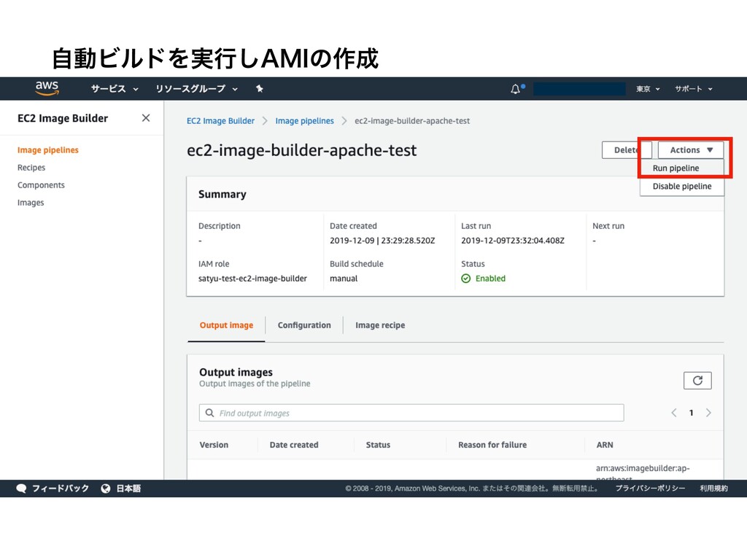The height and width of the screenshot is (560, 747).
Task: Go to next page of output images
Action: (x=708, y=413)
